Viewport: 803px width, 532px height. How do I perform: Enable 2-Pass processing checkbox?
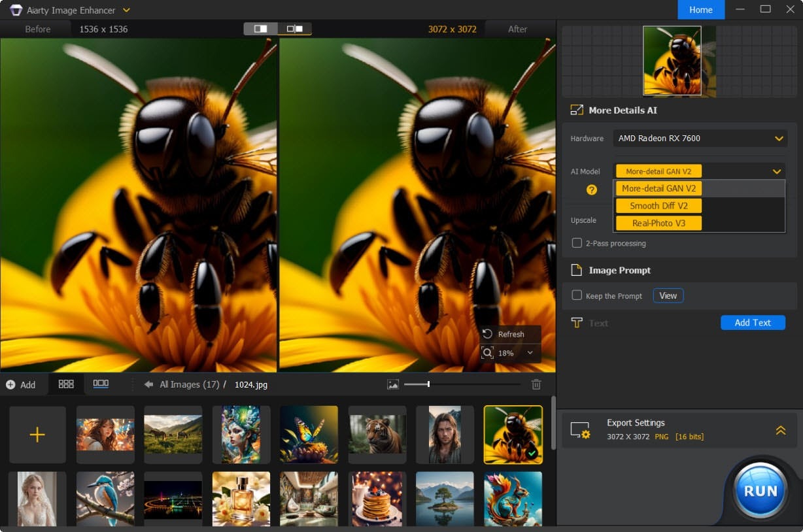[x=577, y=243]
